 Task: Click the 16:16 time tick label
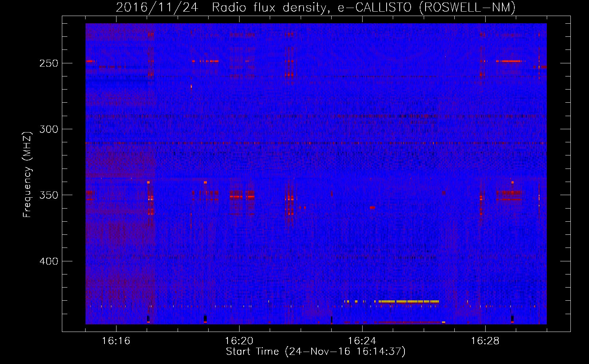point(116,341)
